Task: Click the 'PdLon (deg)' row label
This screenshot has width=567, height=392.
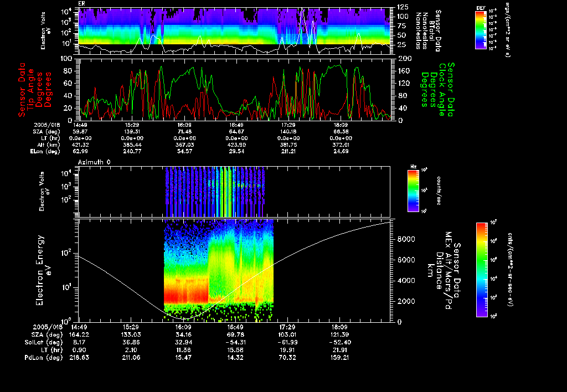Action: pos(43,358)
